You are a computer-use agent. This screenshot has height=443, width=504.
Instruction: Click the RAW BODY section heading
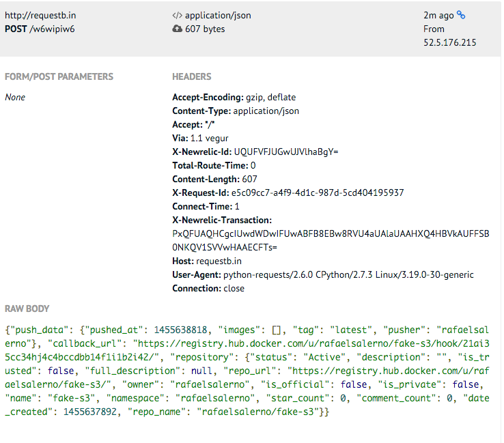27,309
